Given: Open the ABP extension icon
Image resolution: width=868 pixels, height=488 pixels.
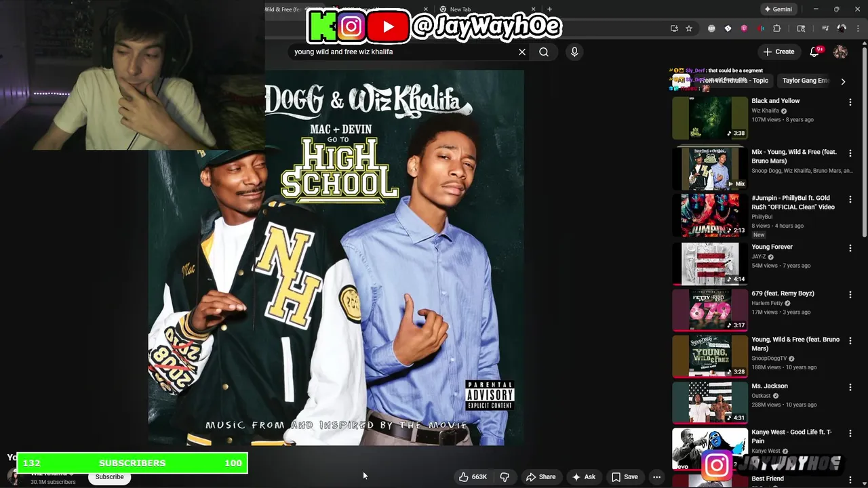Looking at the screenshot, I should (711, 28).
